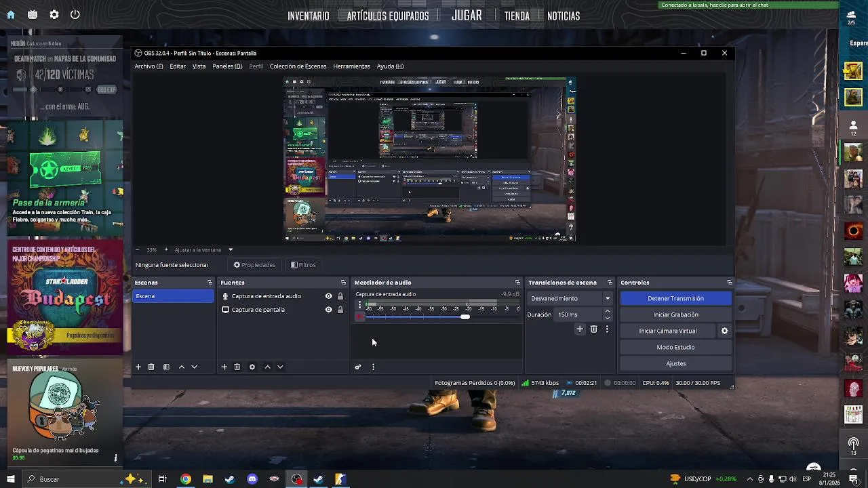Increase transition Duración with up arrow
This screenshot has height=488, width=868.
(x=607, y=311)
